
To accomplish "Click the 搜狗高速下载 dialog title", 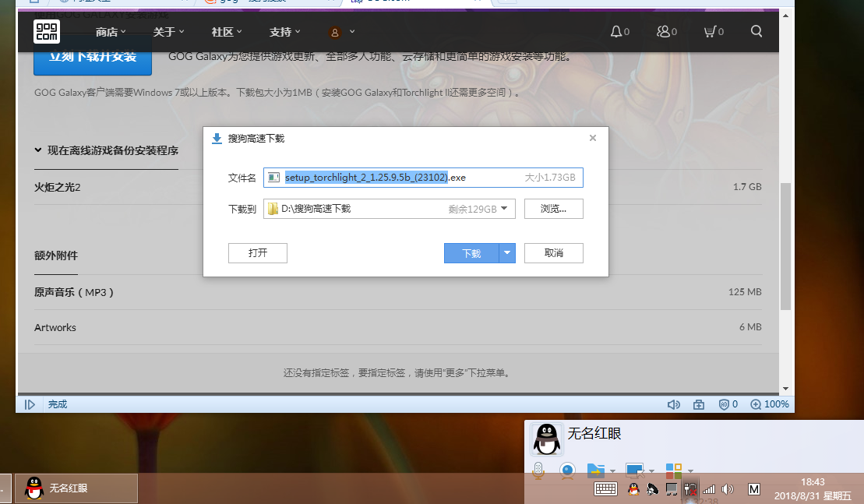I will (x=256, y=138).
